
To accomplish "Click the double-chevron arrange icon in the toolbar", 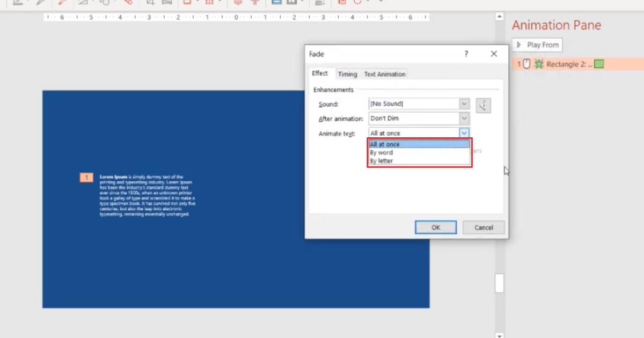I will pos(237,3).
